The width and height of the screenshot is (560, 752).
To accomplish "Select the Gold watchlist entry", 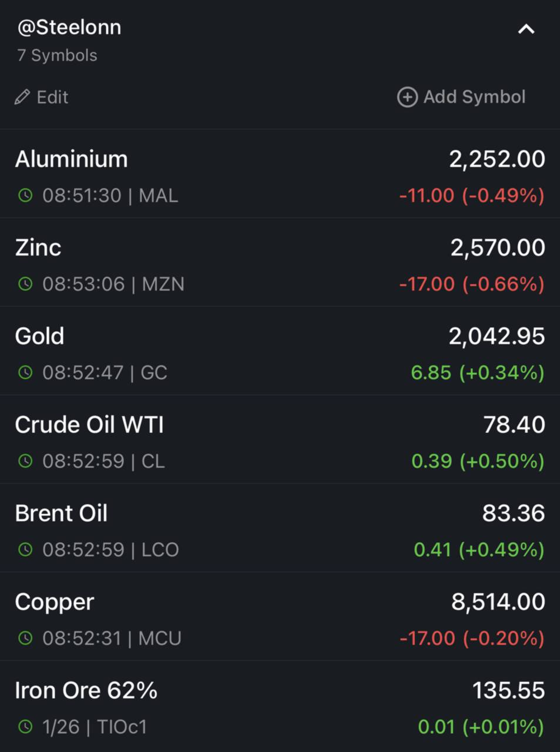I will pyautogui.click(x=280, y=351).
